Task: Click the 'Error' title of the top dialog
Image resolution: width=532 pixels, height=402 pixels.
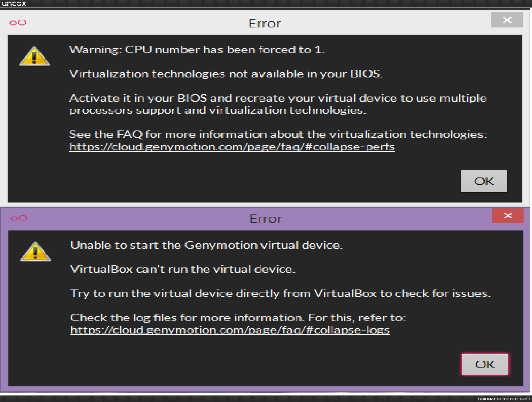Action: point(265,23)
